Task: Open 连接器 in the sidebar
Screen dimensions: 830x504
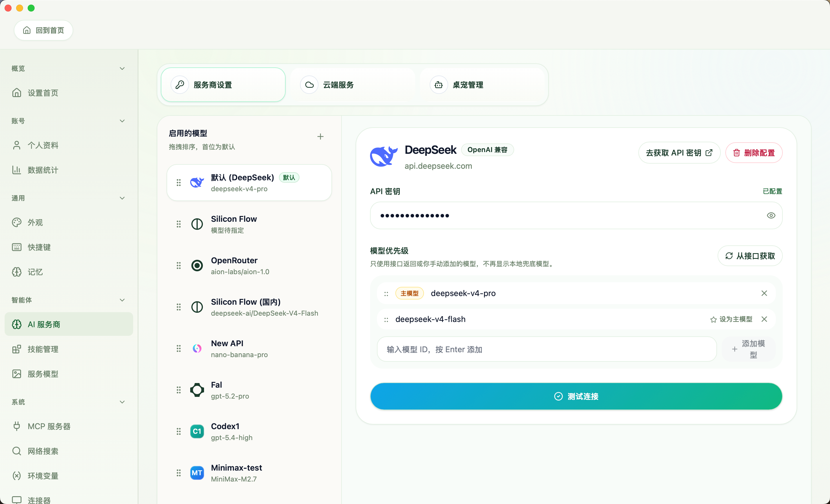Action: [69, 500]
